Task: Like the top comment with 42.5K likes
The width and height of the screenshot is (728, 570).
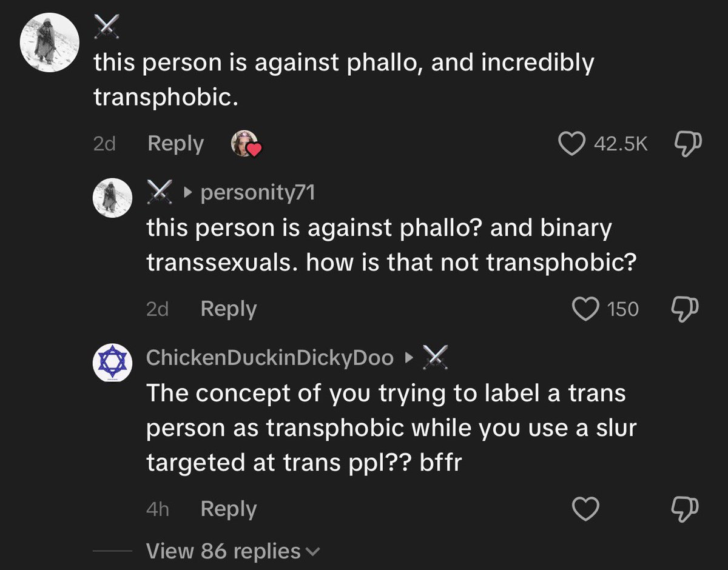Action: tap(571, 144)
